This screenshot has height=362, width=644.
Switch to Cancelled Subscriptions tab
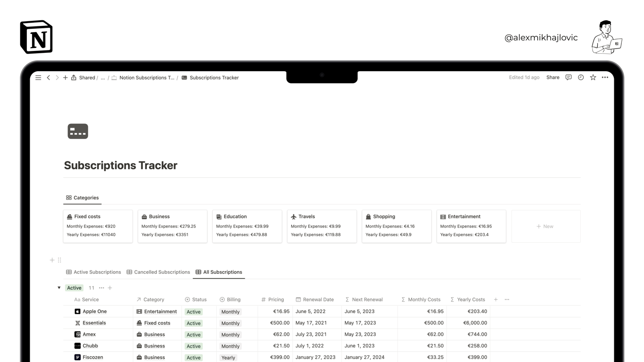[158, 272]
